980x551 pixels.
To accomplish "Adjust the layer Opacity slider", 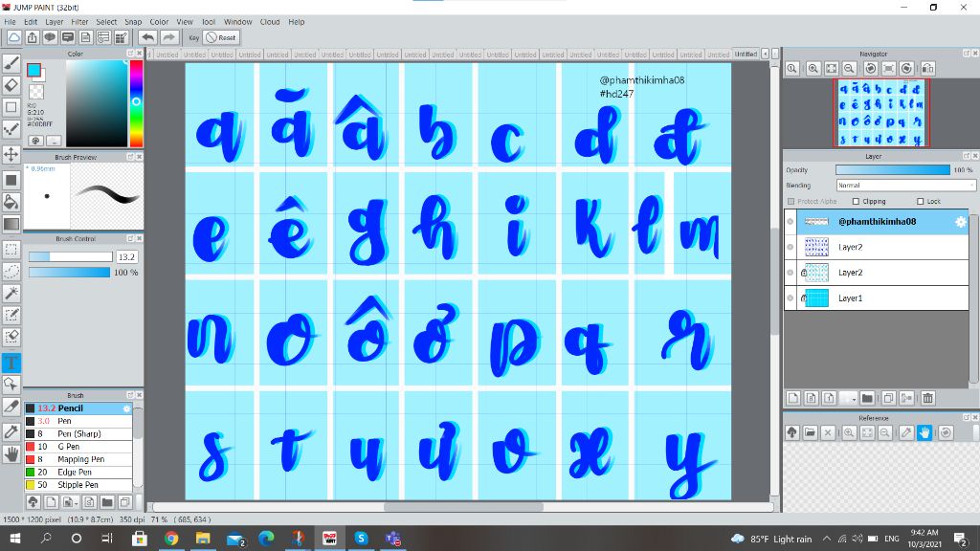I will click(x=893, y=170).
